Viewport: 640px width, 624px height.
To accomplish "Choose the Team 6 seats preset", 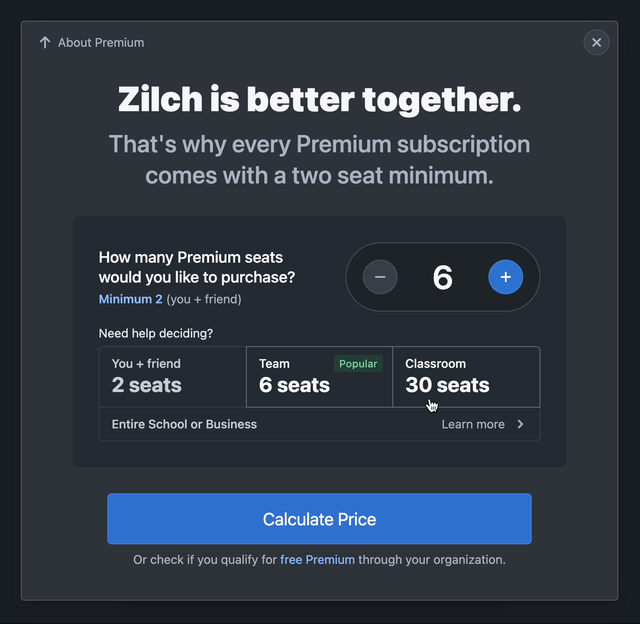I will point(319,377).
